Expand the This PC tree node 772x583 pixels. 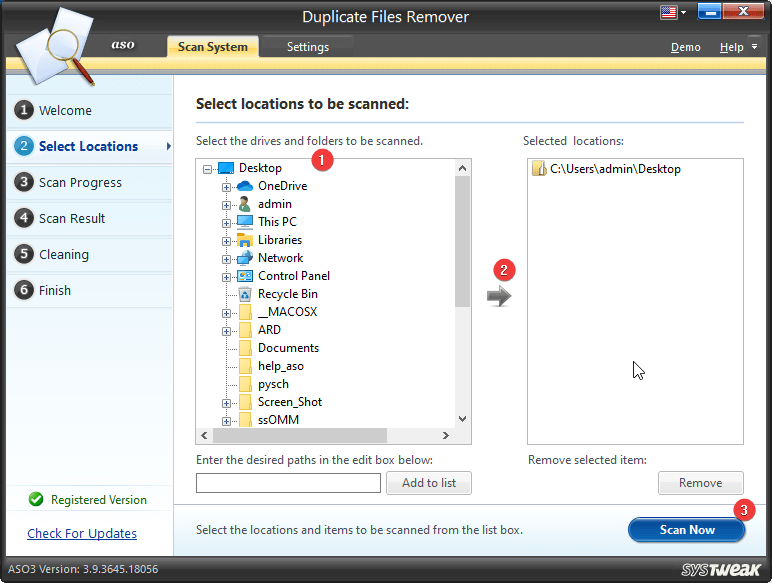pyautogui.click(x=226, y=223)
